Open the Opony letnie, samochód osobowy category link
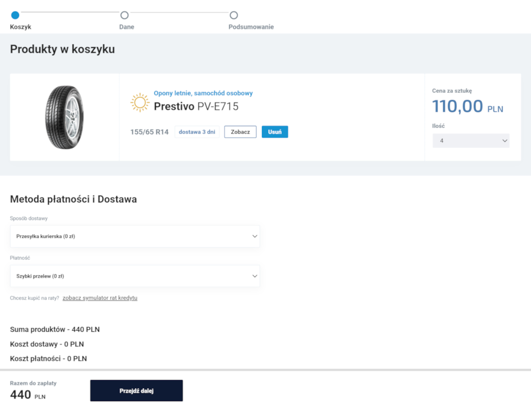 coord(203,93)
